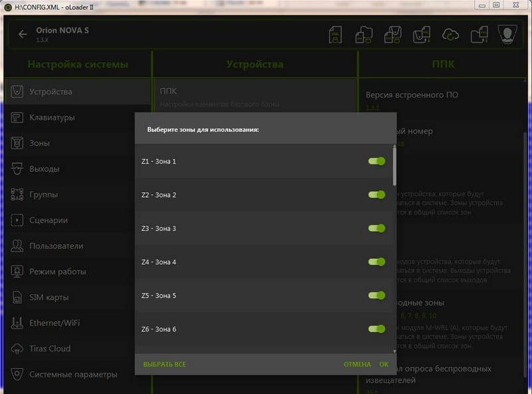Toggle the Z1 - Зона 1 switch

[x=376, y=161]
